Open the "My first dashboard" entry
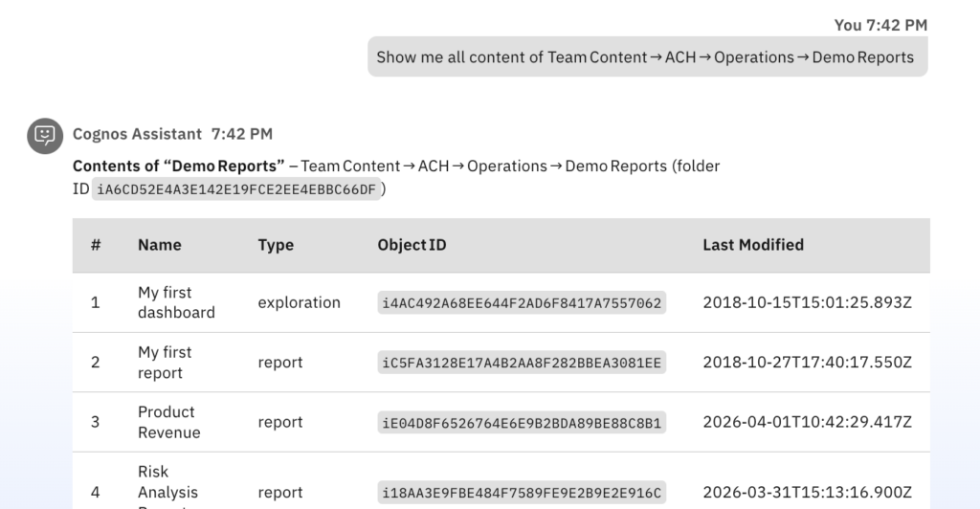 click(x=176, y=302)
